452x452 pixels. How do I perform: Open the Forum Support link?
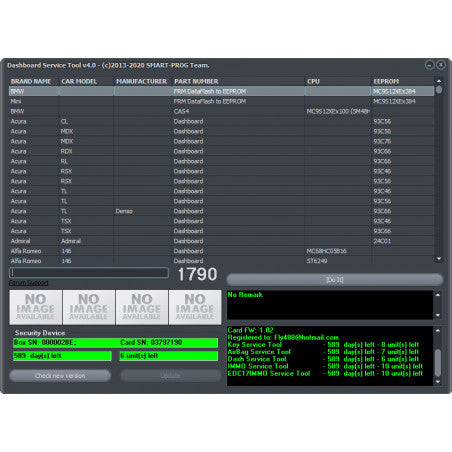(29, 283)
